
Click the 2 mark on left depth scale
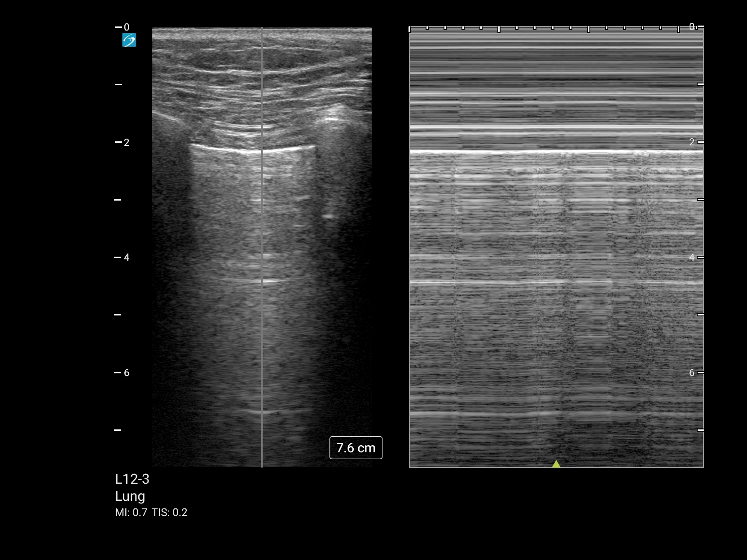click(x=126, y=142)
